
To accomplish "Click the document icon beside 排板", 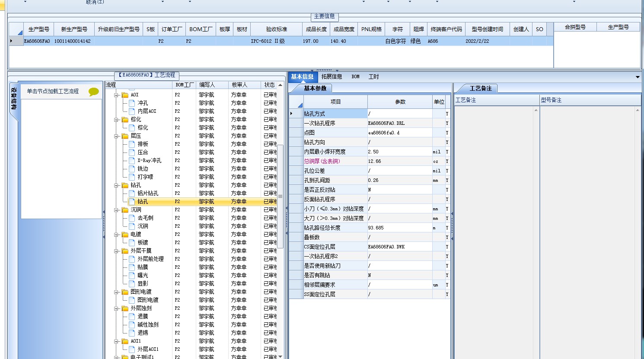I will [132, 144].
